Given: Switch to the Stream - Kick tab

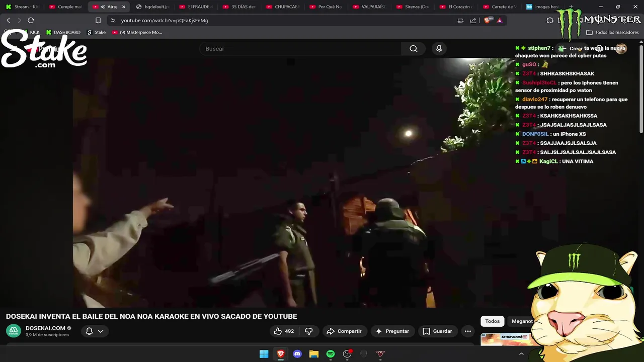Looking at the screenshot, I should (x=22, y=7).
